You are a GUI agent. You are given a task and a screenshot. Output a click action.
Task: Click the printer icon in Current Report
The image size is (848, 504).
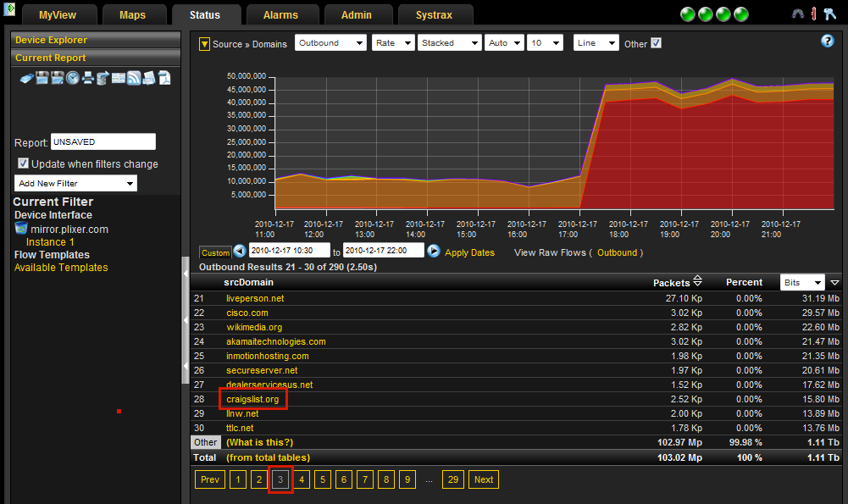87,79
